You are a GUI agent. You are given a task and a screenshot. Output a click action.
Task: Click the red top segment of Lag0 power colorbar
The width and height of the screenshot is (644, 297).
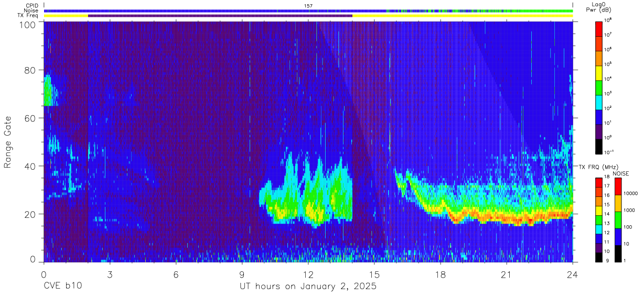click(599, 28)
